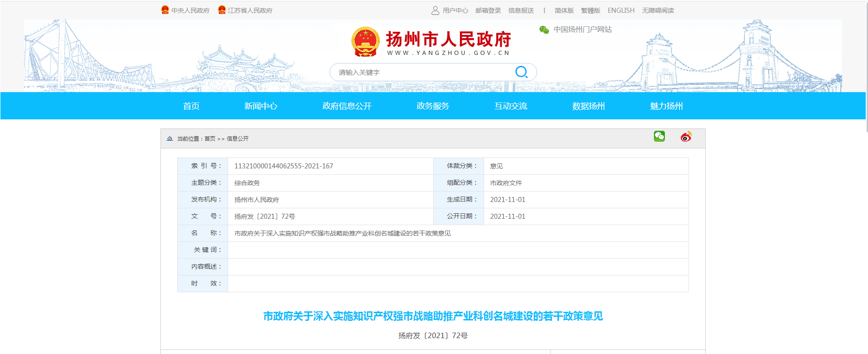The width and height of the screenshot is (868, 354).
Task: Click the user center person icon
Action: click(x=435, y=10)
